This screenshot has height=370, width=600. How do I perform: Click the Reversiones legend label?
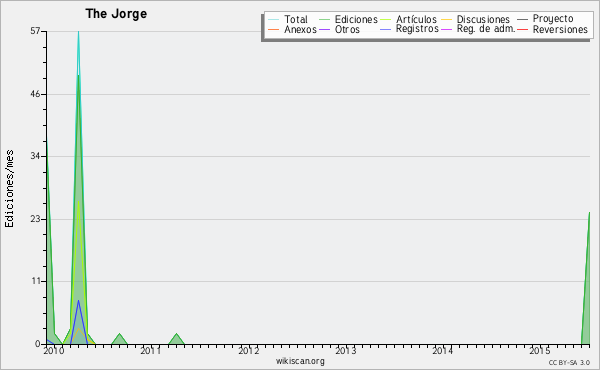point(560,29)
